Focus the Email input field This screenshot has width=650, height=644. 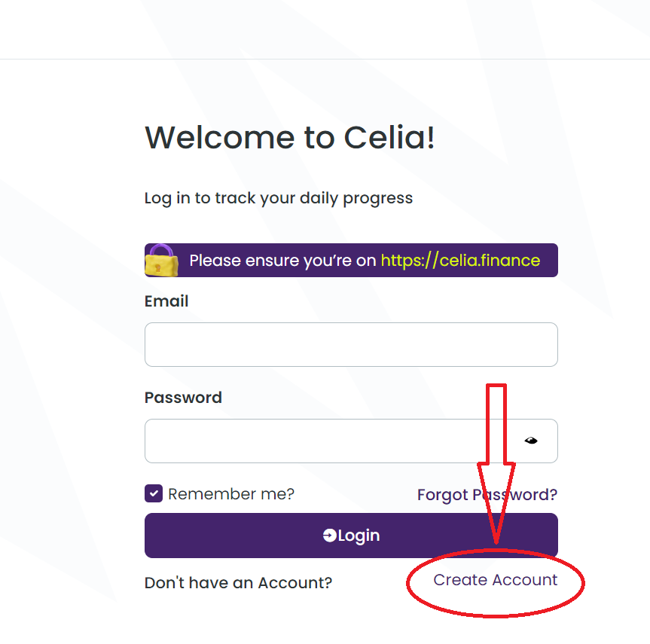pyautogui.click(x=351, y=345)
